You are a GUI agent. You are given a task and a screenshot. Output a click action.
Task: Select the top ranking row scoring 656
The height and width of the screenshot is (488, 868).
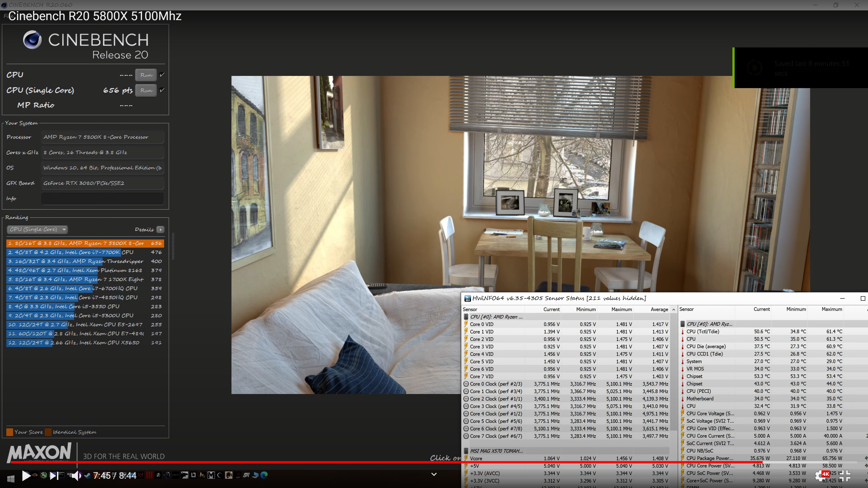click(x=85, y=243)
